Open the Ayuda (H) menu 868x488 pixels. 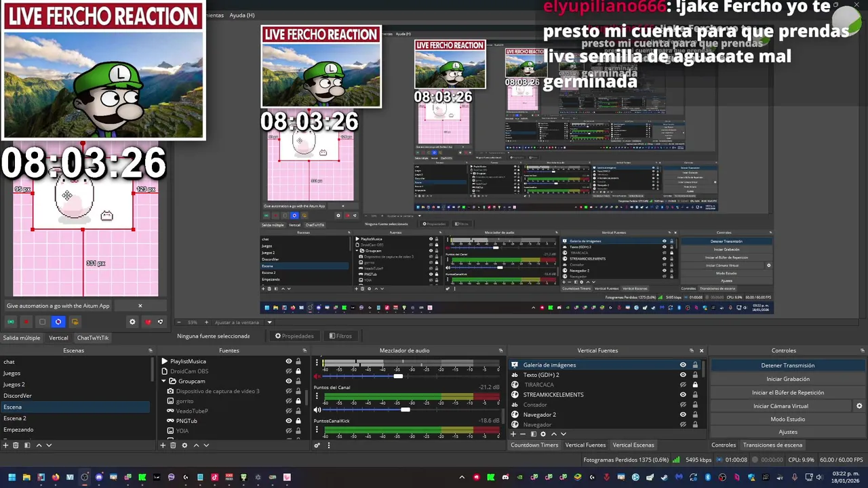click(242, 15)
